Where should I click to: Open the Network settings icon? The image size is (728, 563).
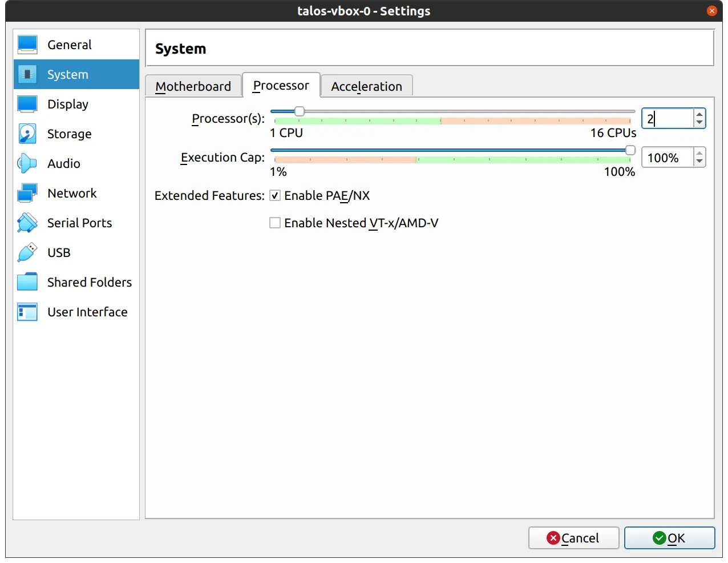(27, 193)
